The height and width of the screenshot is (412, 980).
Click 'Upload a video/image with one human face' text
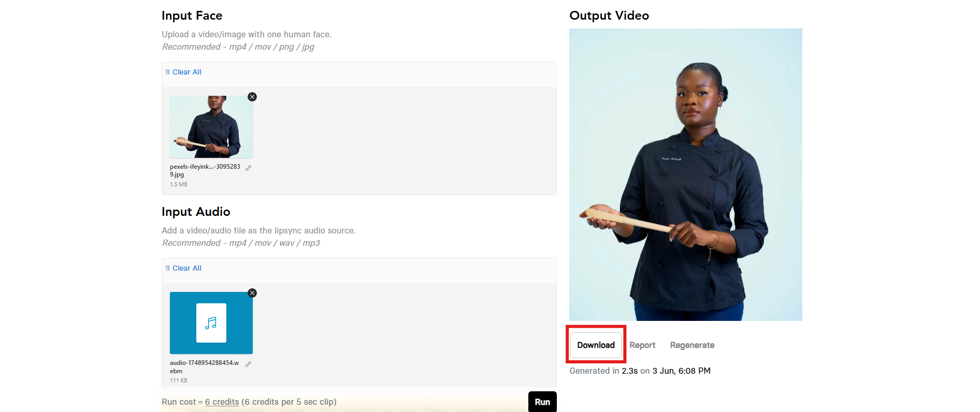(247, 34)
